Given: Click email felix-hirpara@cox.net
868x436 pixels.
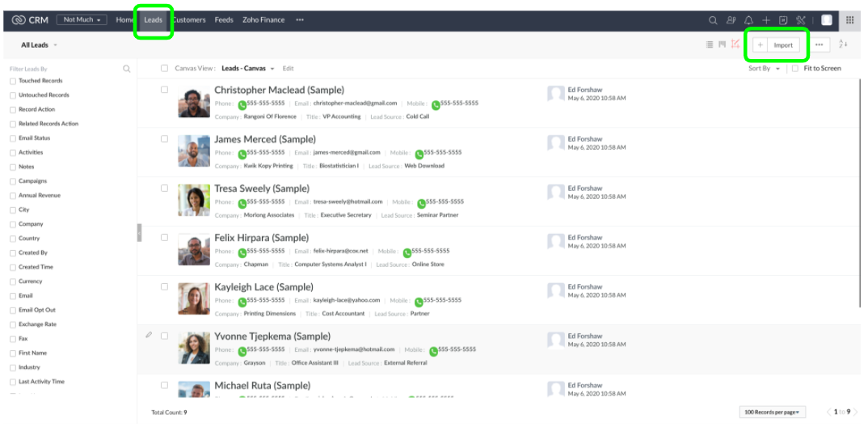Looking at the screenshot, I should click(340, 251).
